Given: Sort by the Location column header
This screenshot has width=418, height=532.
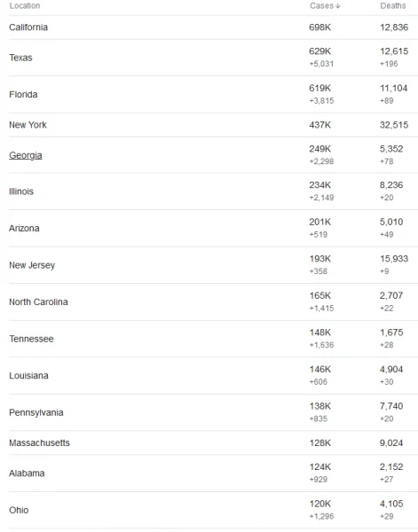Looking at the screenshot, I should point(25,6).
